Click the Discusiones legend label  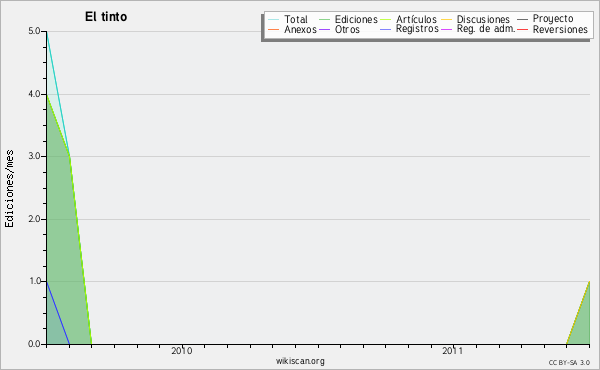click(483, 19)
